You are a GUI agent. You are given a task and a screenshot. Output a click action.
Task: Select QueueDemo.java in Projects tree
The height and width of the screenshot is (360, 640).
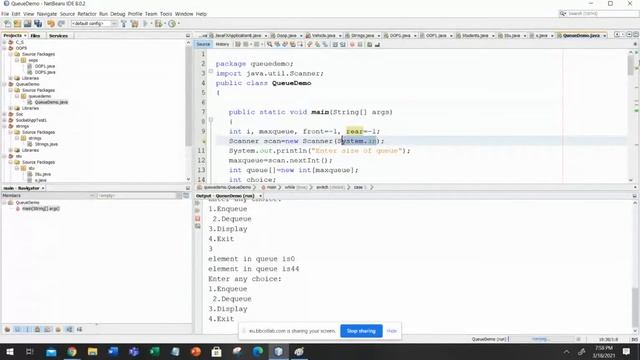pos(51,102)
